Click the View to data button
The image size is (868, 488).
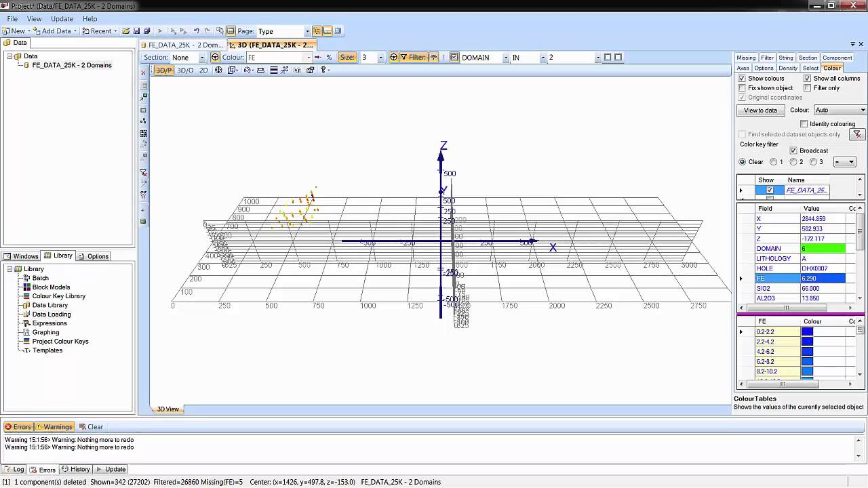[x=761, y=110]
